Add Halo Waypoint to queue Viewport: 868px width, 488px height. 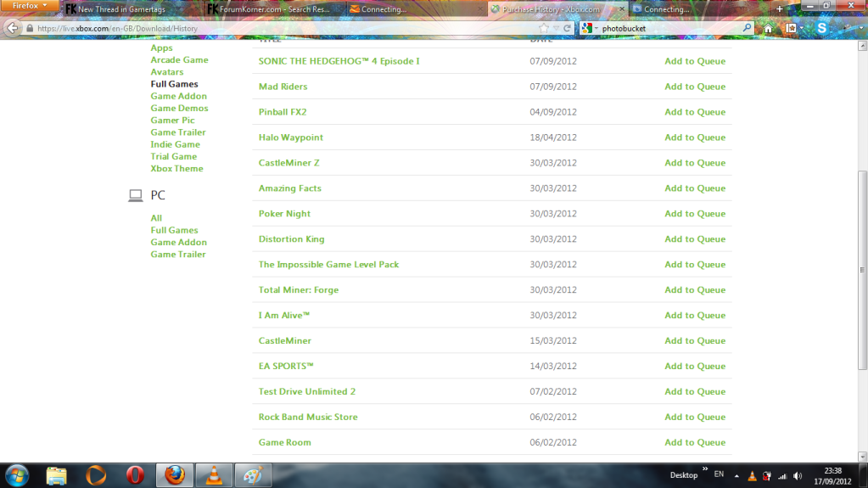694,137
